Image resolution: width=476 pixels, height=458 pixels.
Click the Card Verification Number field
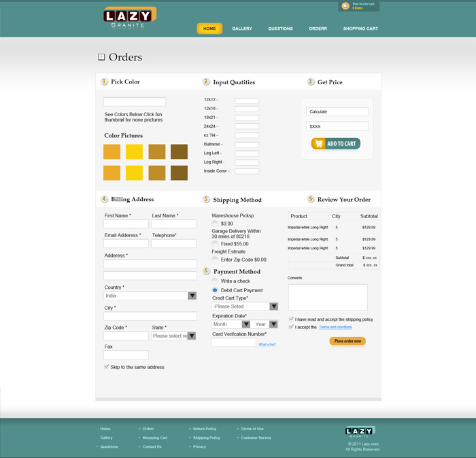point(234,342)
